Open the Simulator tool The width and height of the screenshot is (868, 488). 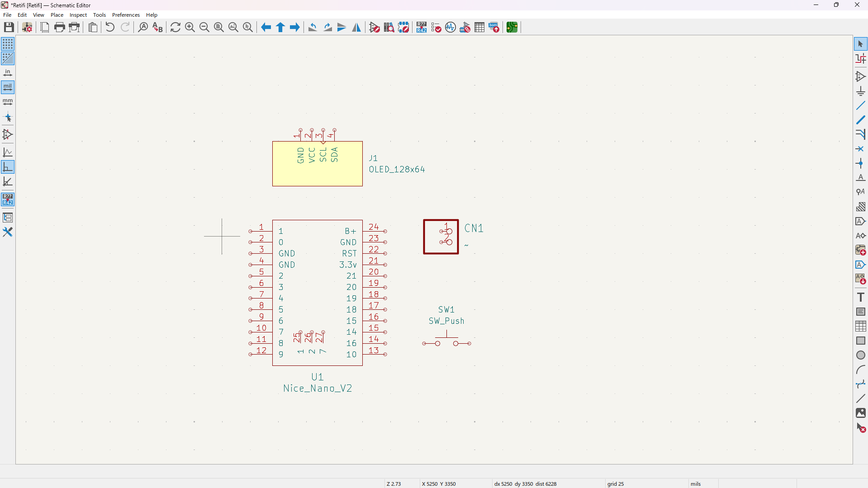(x=451, y=27)
